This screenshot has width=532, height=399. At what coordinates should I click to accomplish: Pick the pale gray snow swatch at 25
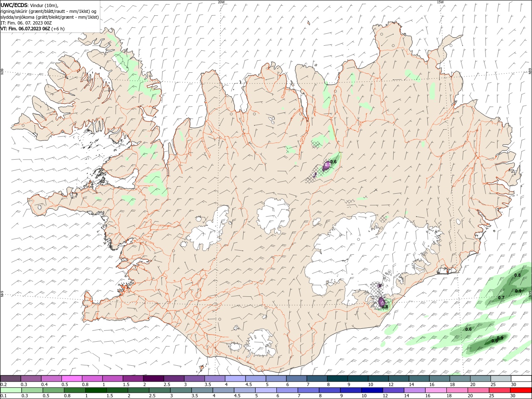tap(501, 379)
